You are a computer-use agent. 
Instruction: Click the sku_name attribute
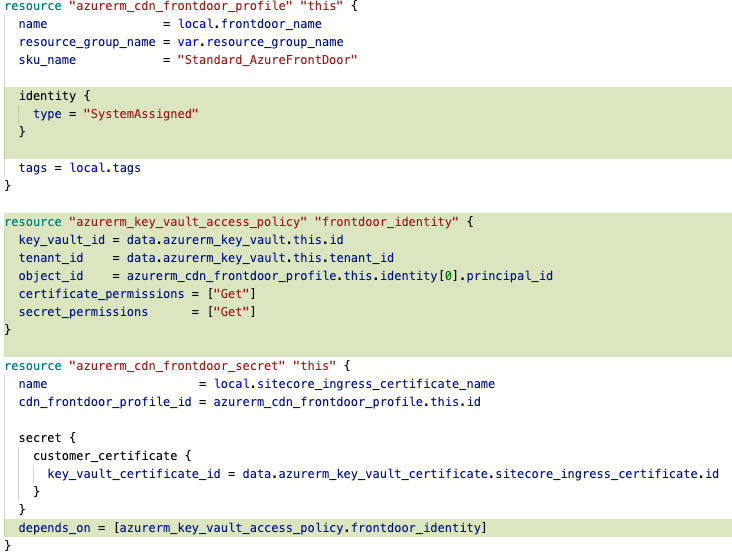pos(47,60)
